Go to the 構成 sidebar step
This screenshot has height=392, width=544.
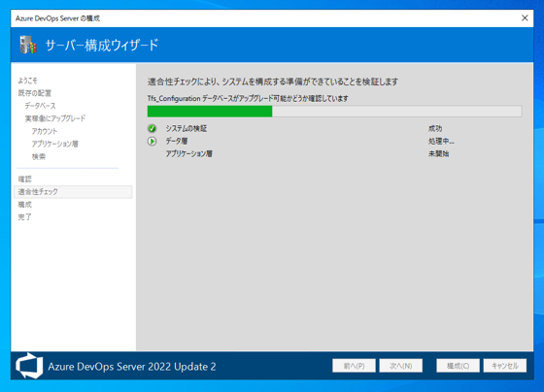[25, 205]
